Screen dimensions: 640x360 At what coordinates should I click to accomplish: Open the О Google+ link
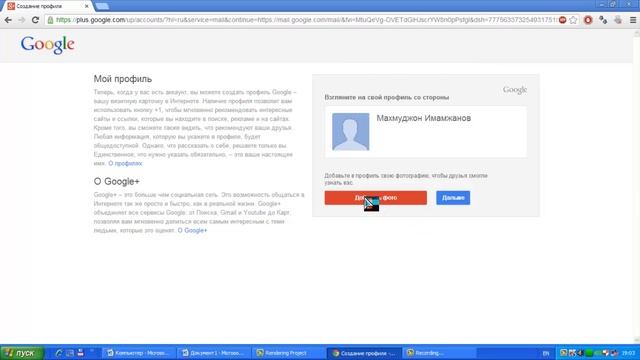(192, 231)
